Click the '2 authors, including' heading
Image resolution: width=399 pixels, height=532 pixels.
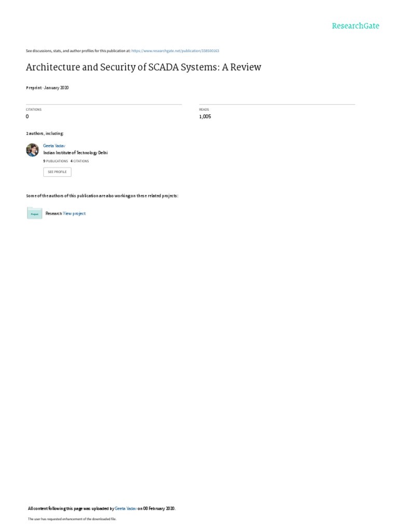45,134
